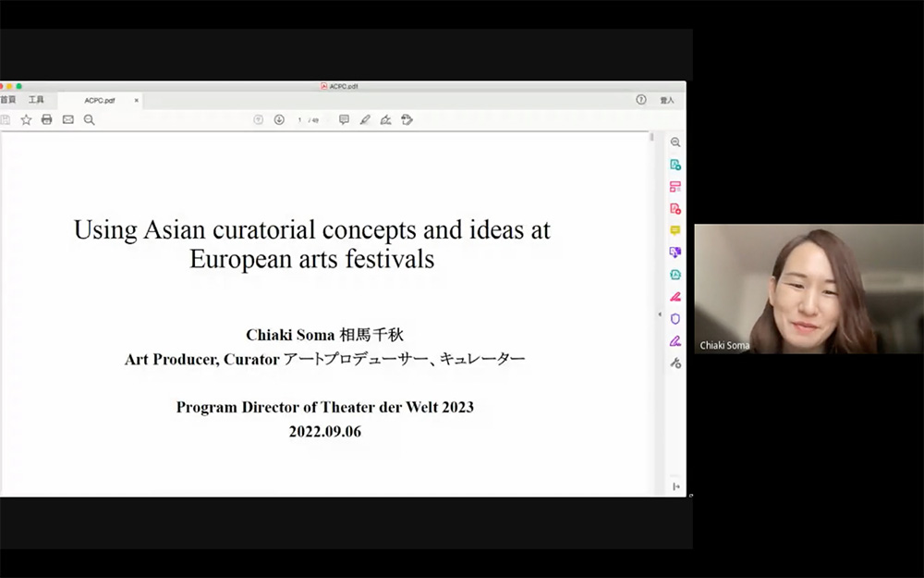This screenshot has width=924, height=578.
Task: Open More Tools wrench icon in right panel
Action: (x=675, y=363)
